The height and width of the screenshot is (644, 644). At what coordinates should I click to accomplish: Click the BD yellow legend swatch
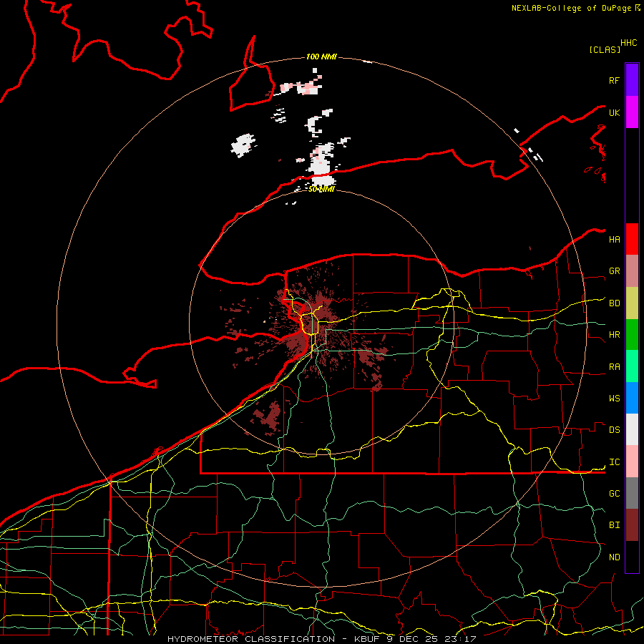632,303
